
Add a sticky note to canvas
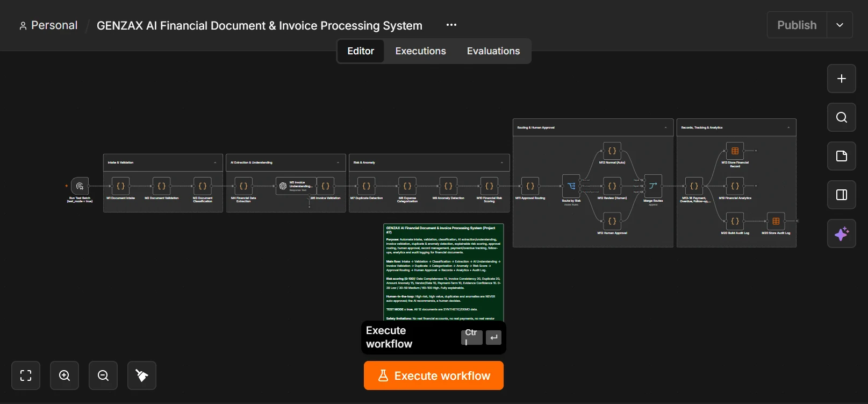pos(842,156)
